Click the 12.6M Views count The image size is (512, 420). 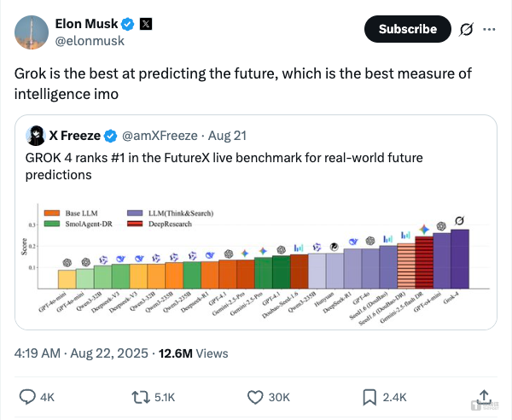(194, 353)
